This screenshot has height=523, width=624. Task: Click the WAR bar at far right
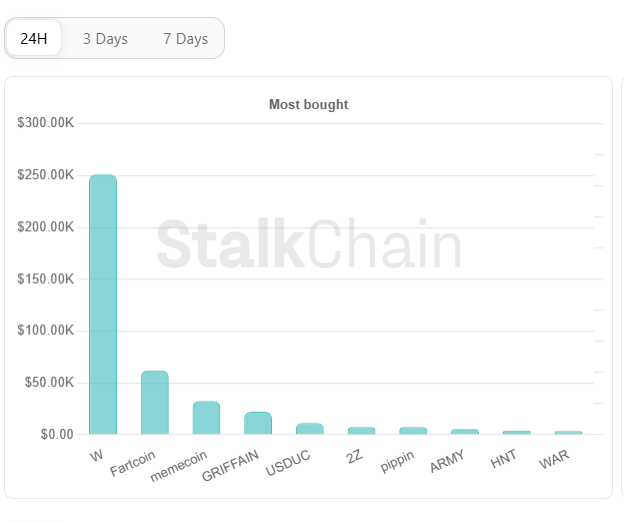coord(568,432)
